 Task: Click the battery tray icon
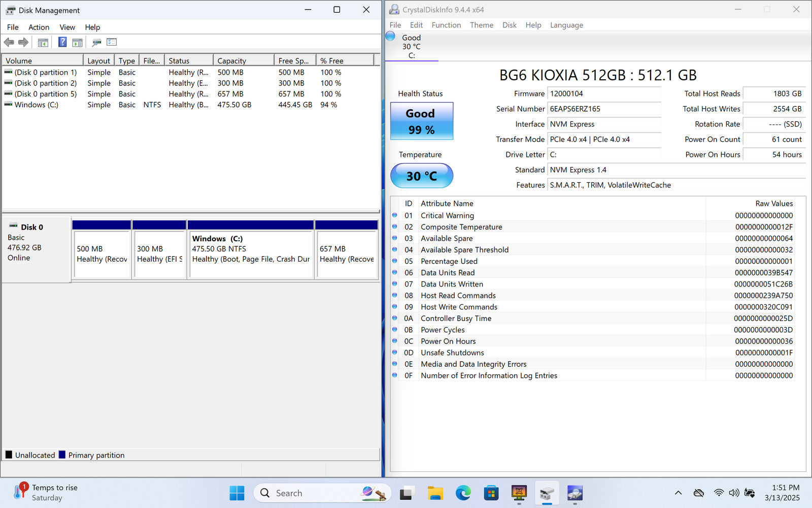[749, 493]
